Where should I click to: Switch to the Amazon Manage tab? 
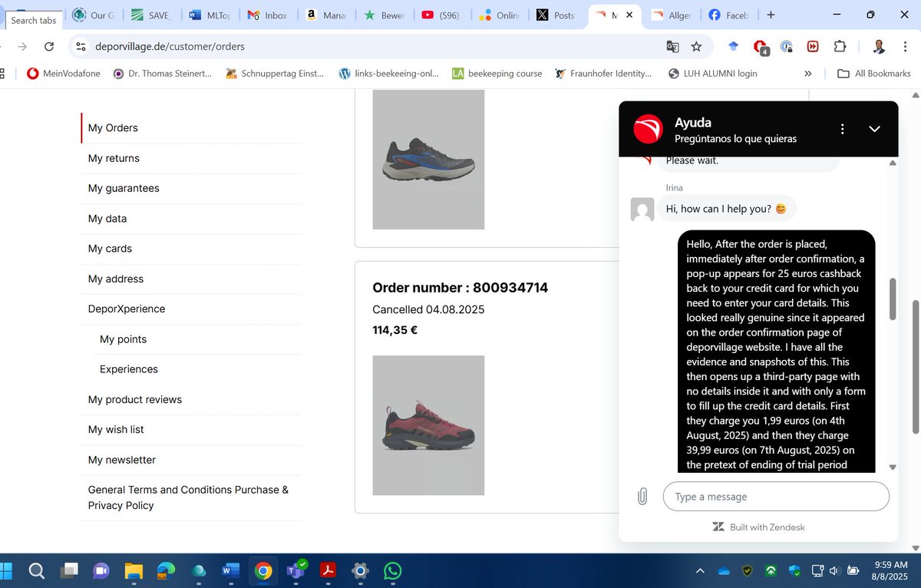point(325,15)
